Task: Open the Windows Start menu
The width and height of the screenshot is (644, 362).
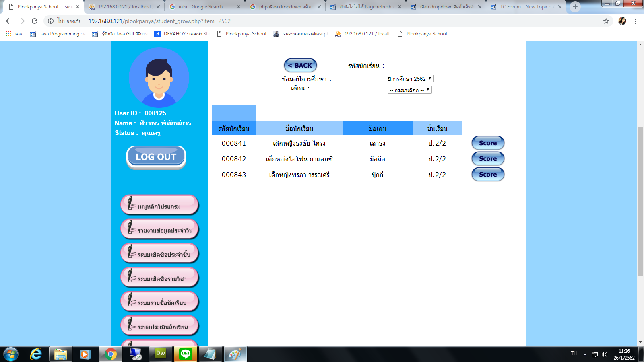Action: 11,354
